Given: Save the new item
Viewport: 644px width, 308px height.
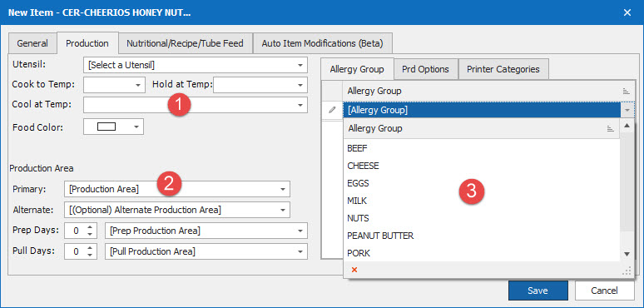Looking at the screenshot, I should point(537,291).
